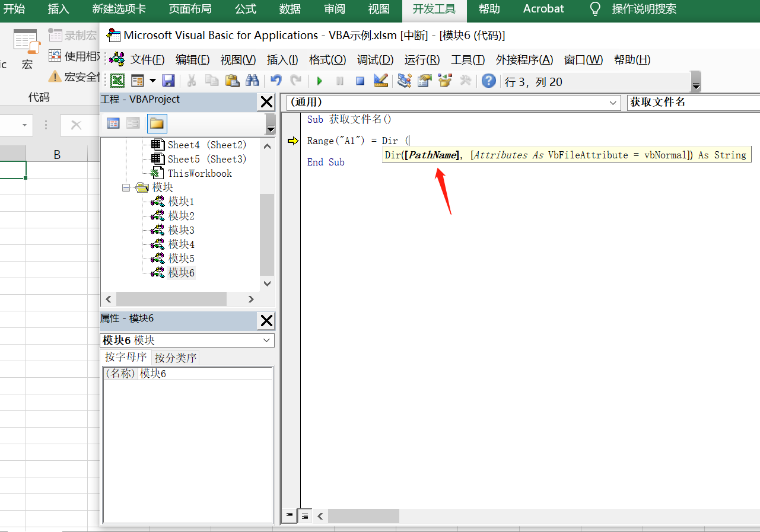Image resolution: width=760 pixels, height=532 pixels.
Task: Open the (通用) object dropdown
Action: pyautogui.click(x=613, y=102)
